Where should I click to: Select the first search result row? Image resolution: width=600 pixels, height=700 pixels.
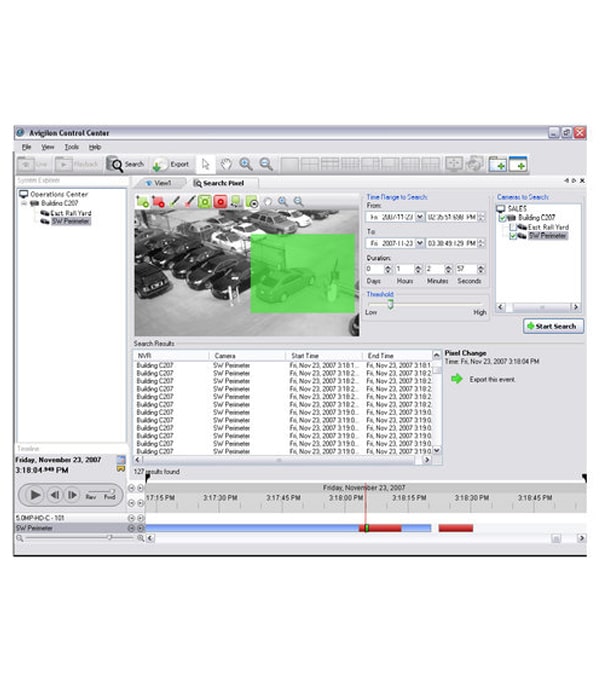pos(283,365)
